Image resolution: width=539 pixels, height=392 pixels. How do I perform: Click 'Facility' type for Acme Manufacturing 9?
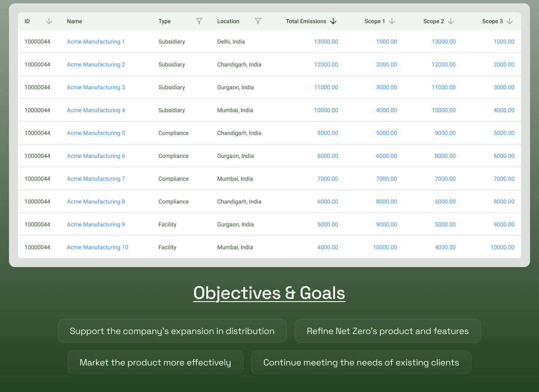167,224
